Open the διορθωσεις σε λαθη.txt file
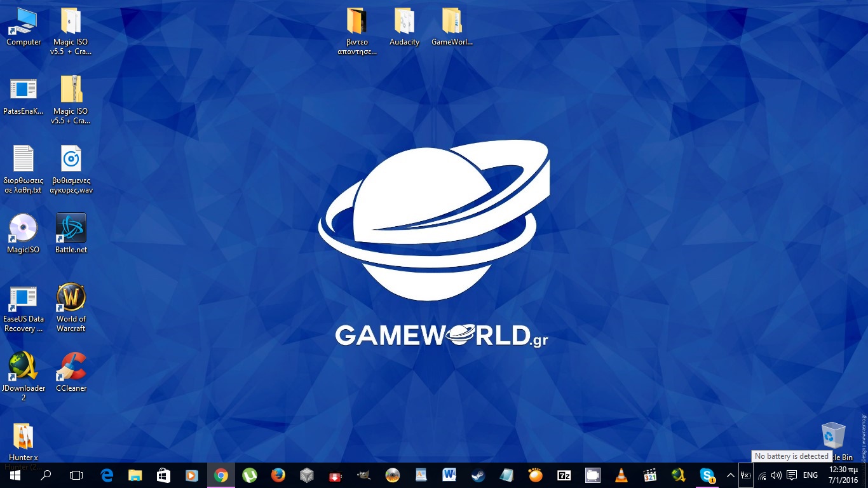This screenshot has width=868, height=488. pyautogui.click(x=24, y=170)
